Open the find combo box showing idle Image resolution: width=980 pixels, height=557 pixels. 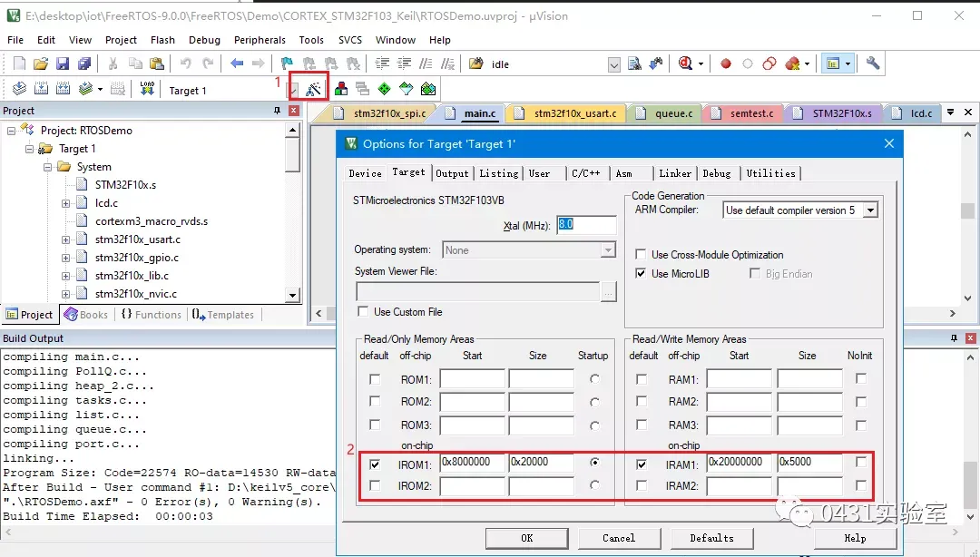[x=613, y=64]
